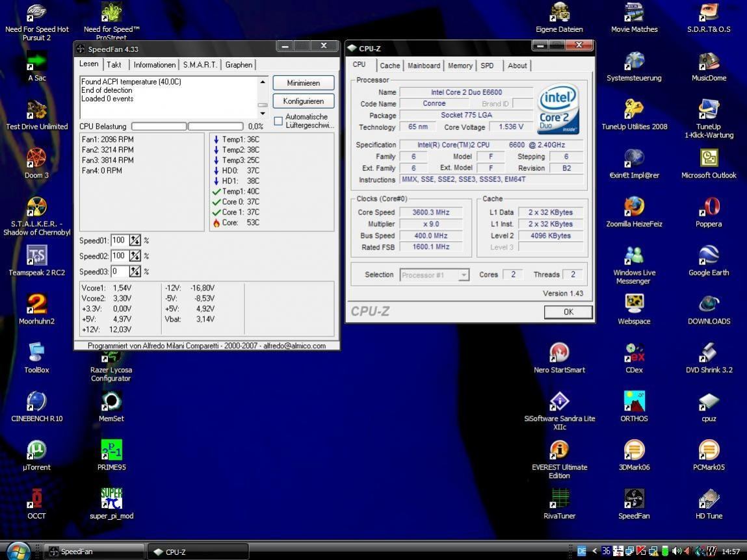747x560 pixels.
Task: Click the Konfigurieren button
Action: [303, 101]
